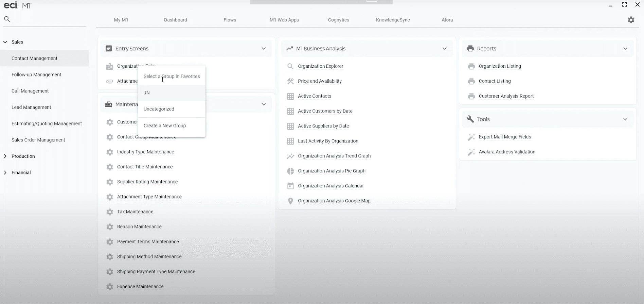Collapse the Reports panel chevron
Viewport: 644px width, 304px height.
point(625,49)
